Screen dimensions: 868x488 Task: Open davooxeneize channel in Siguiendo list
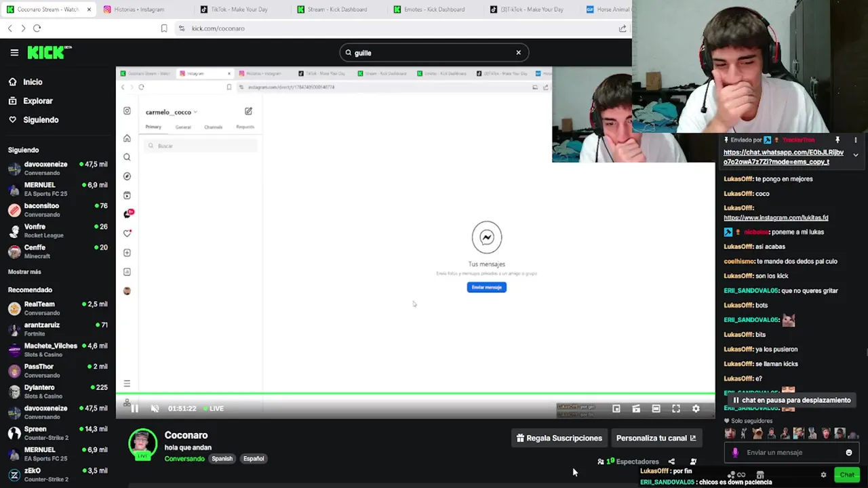(58, 168)
